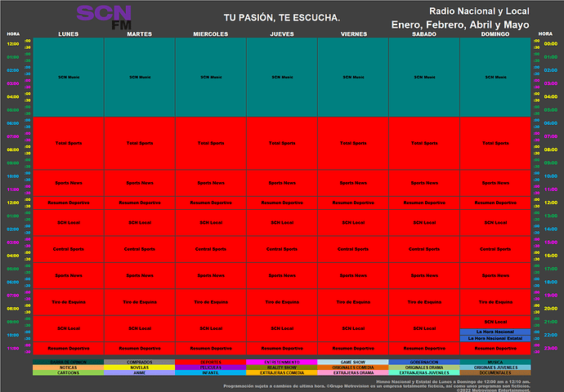Pick the COMPRADOS legend swatch
Viewport: 564px width, 392px height.
(140, 362)
